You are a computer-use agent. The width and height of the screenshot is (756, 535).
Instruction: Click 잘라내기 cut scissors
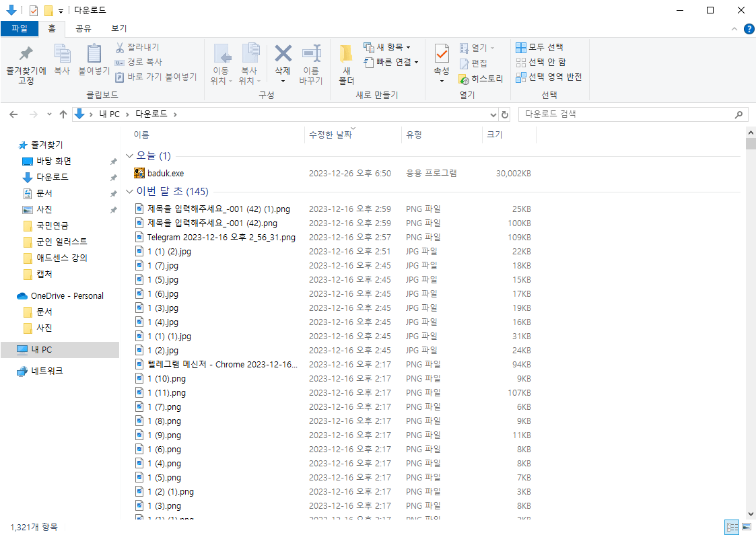(137, 47)
